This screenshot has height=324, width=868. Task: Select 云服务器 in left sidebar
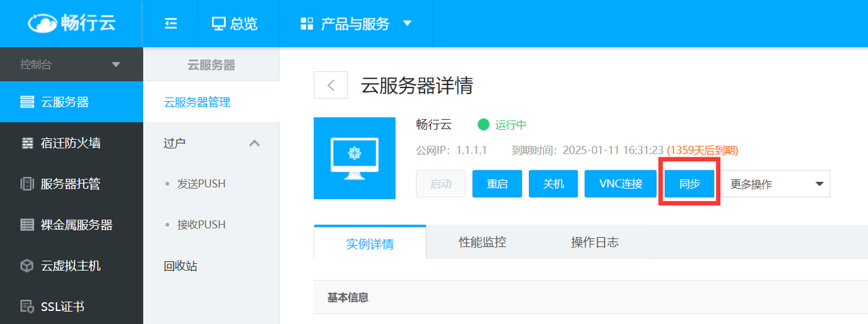71,102
